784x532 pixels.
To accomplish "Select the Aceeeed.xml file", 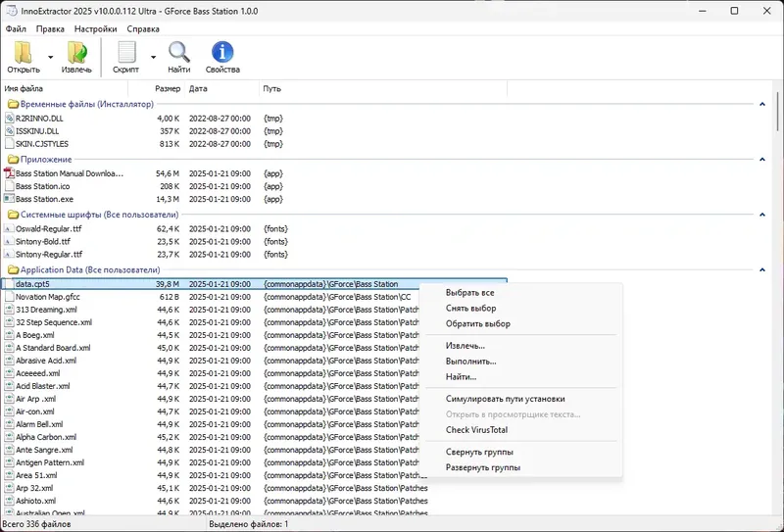I will click(x=37, y=373).
